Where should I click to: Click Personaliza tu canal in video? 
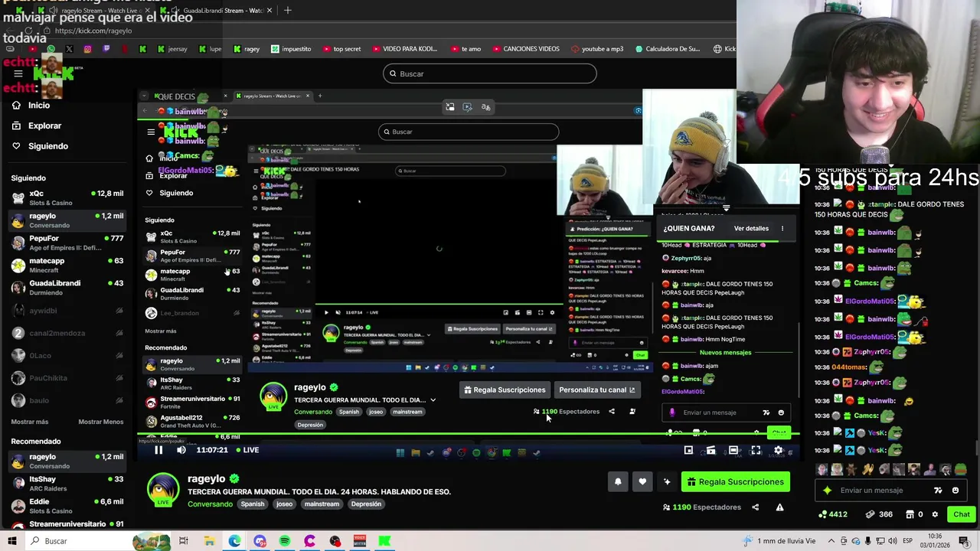pos(596,390)
